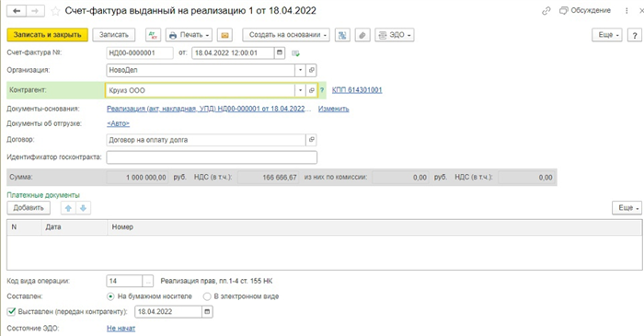Show Дт/Кт postings icon
The image size is (644, 336).
tap(154, 35)
